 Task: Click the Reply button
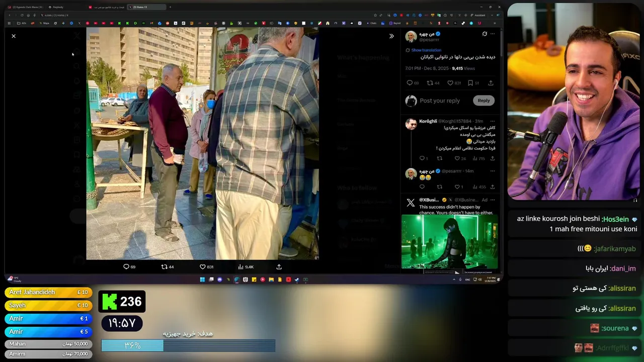484,101
